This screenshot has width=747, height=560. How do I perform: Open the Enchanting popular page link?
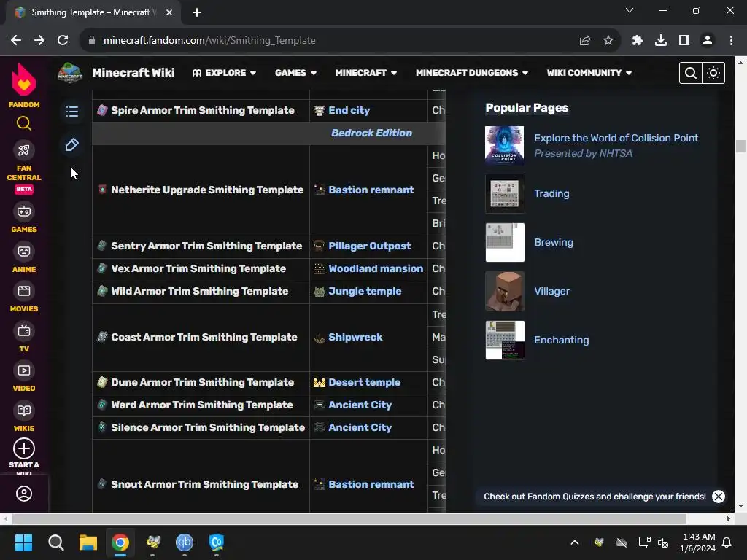coord(561,340)
